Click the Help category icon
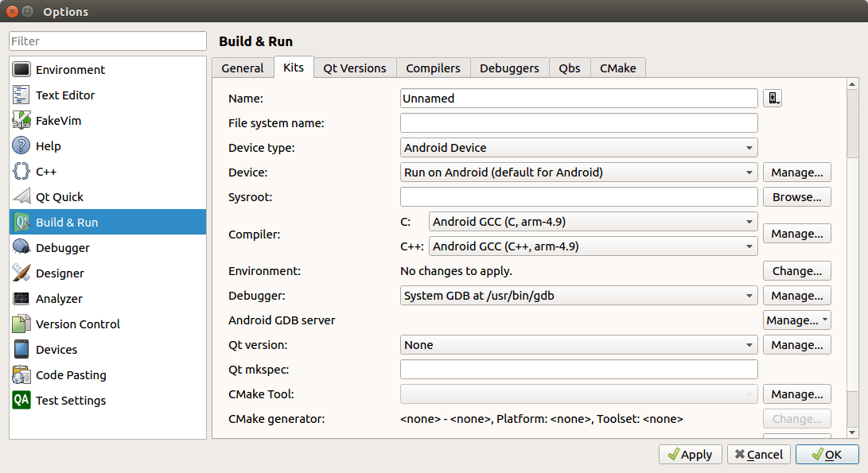The image size is (868, 473). tap(21, 145)
